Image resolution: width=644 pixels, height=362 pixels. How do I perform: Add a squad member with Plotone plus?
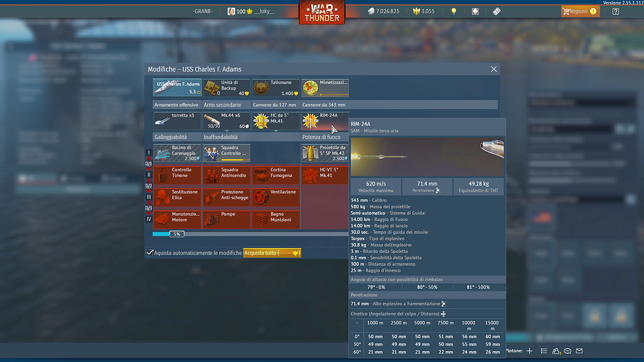(530, 351)
